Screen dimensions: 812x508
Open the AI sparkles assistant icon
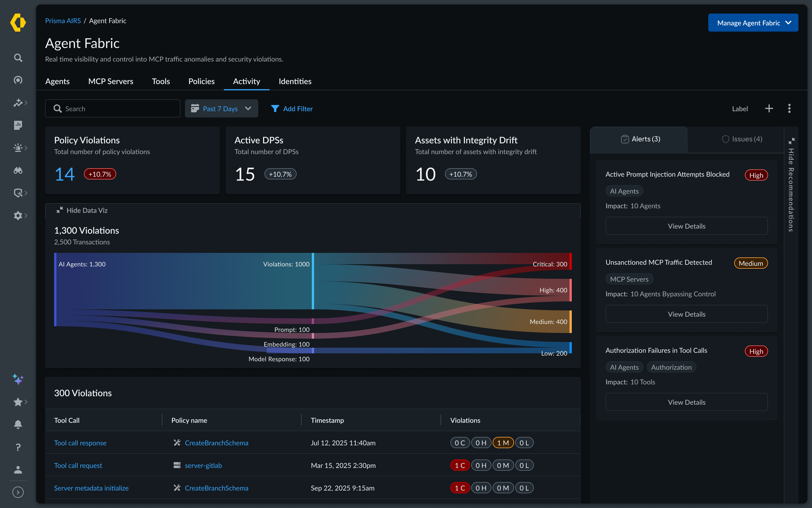click(x=18, y=379)
